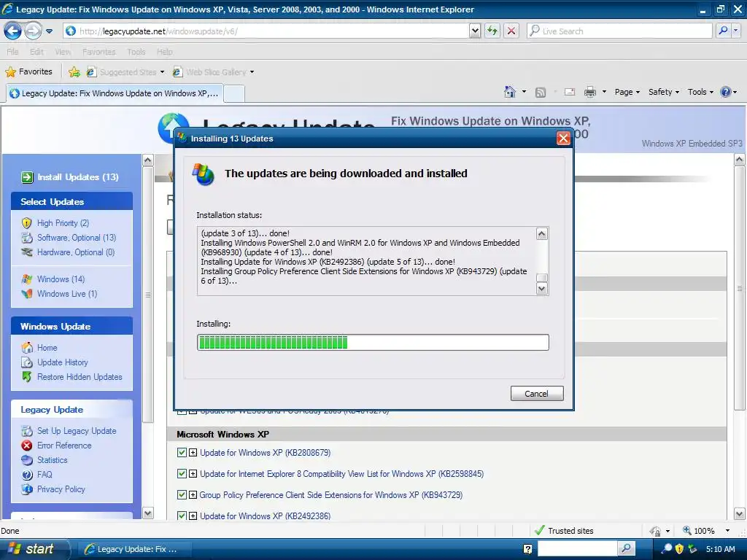The height and width of the screenshot is (560, 747).
Task: Click the Live Search input box
Action: coord(619,31)
